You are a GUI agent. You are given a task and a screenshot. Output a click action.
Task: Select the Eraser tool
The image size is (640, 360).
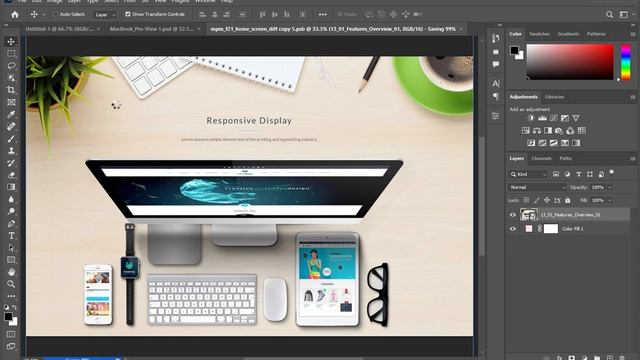[x=11, y=175]
